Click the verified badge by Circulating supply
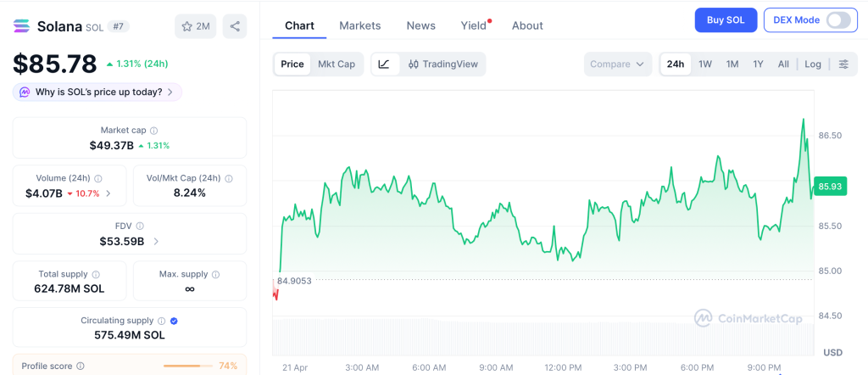The height and width of the screenshot is (375, 868). [x=174, y=321]
